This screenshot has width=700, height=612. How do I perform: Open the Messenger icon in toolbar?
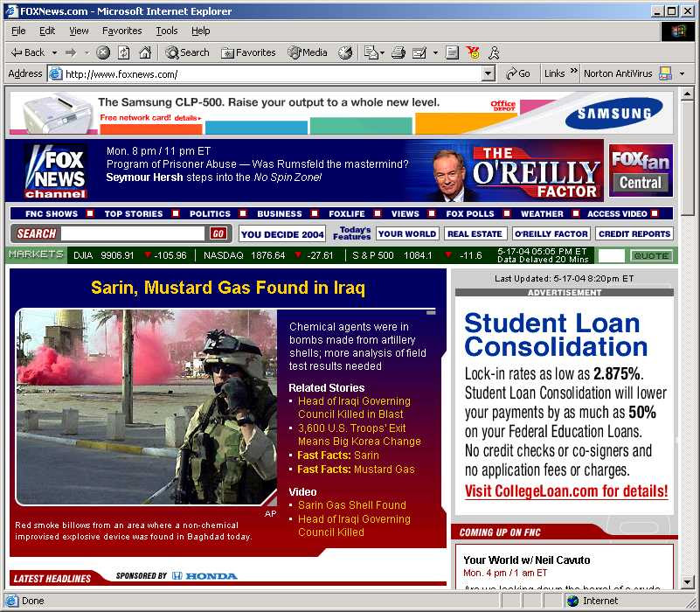494,52
